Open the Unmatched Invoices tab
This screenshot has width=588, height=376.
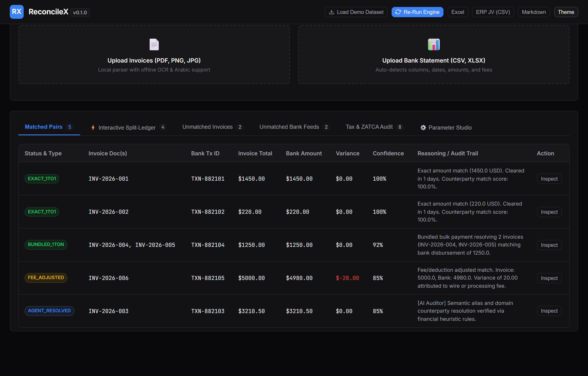[x=213, y=127]
